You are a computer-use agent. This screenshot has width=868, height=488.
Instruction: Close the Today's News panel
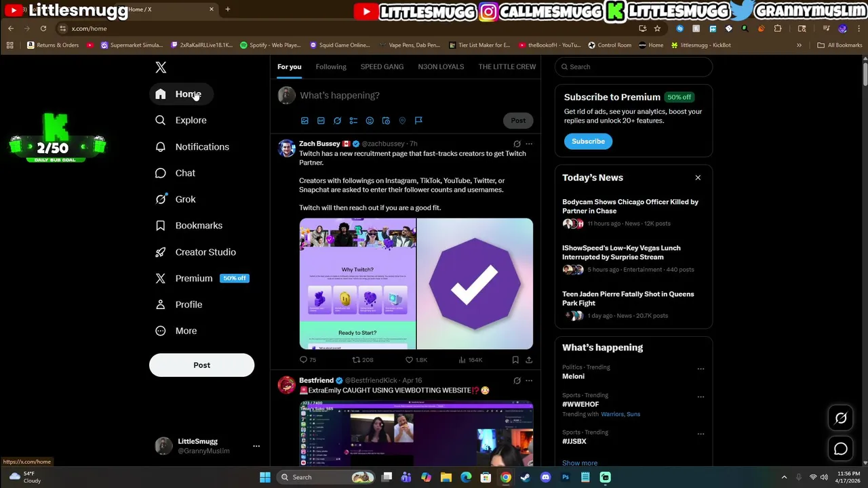[x=698, y=178]
